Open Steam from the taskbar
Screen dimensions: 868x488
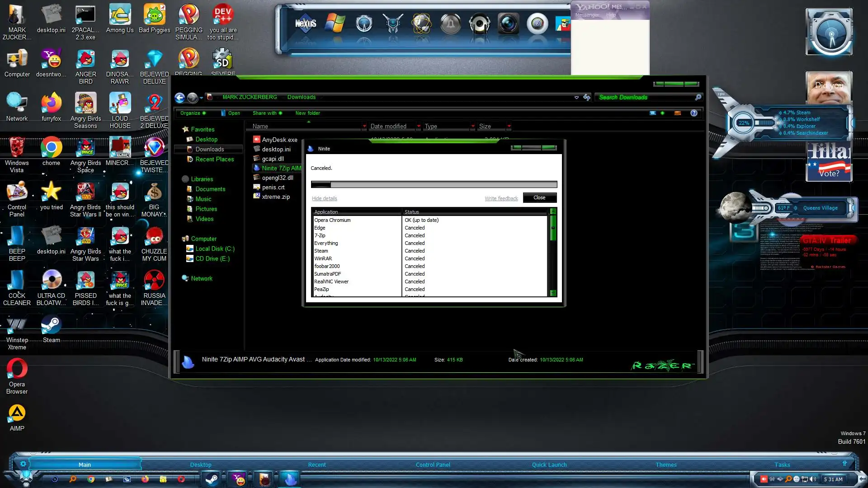(x=211, y=479)
